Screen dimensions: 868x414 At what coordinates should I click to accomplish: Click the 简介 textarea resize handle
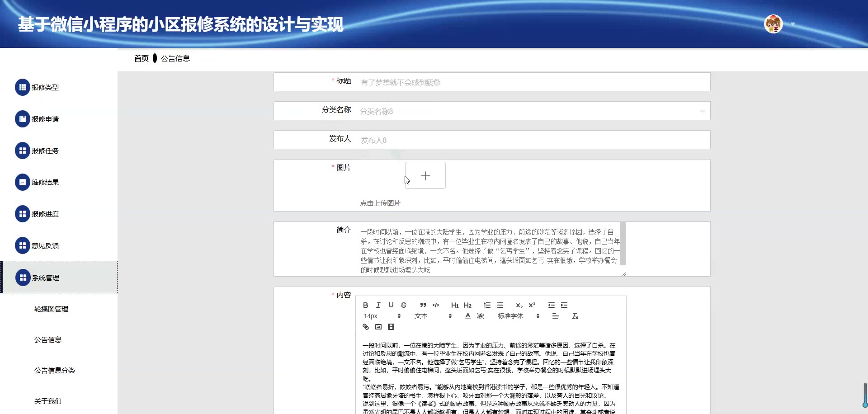coord(624,273)
